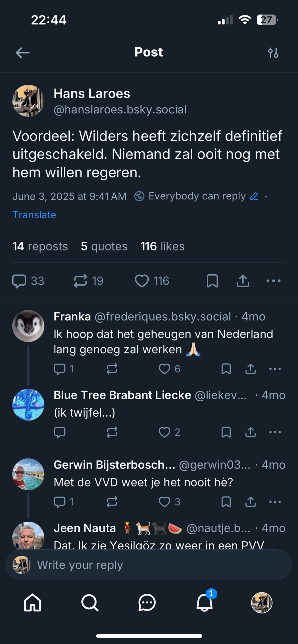The width and height of the screenshot is (298, 644).
Task: View the 116 likes list
Action: tap(162, 246)
